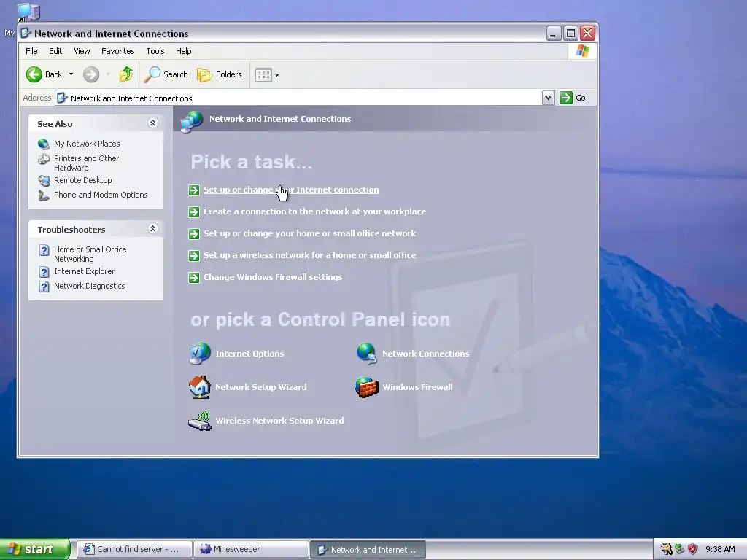
Task: Click Set up or change your Internet connection
Action: (291, 190)
